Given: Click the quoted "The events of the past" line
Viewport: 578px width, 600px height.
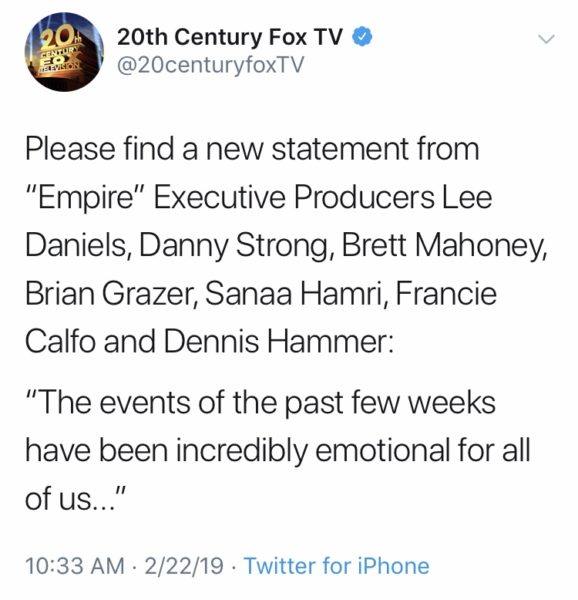Looking at the screenshot, I should point(261,402).
